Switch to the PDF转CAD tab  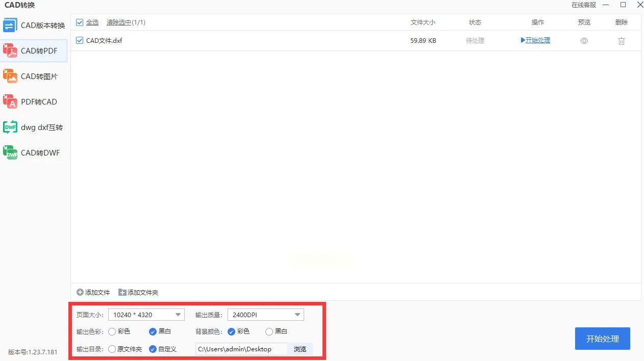34,102
